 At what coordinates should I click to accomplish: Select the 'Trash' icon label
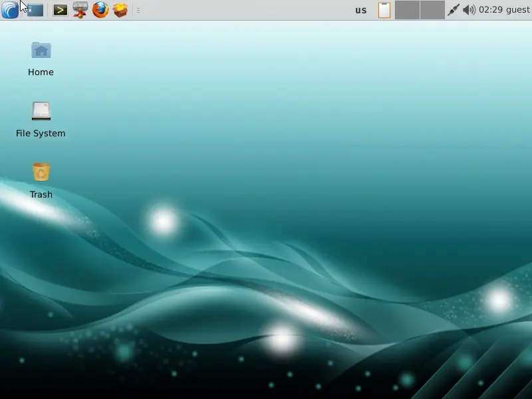tap(41, 194)
